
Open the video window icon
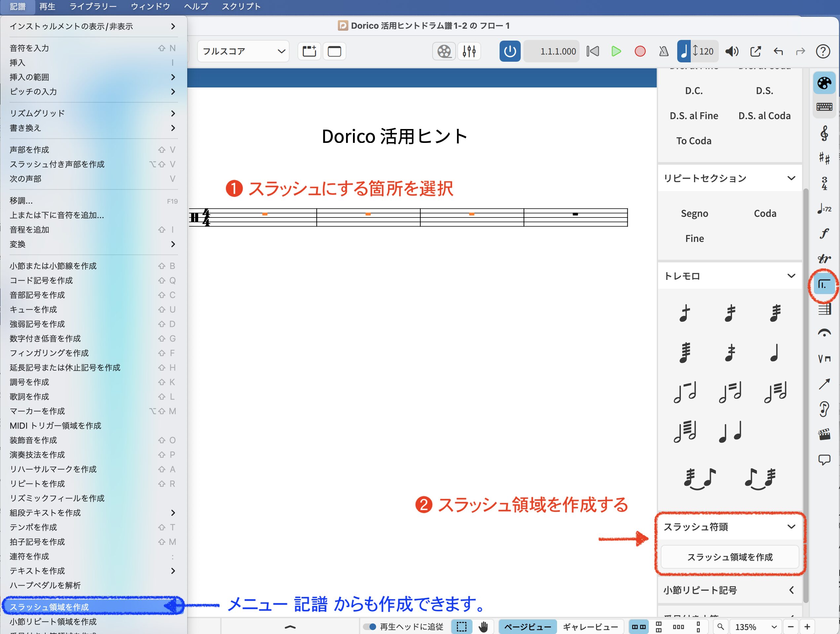click(444, 51)
